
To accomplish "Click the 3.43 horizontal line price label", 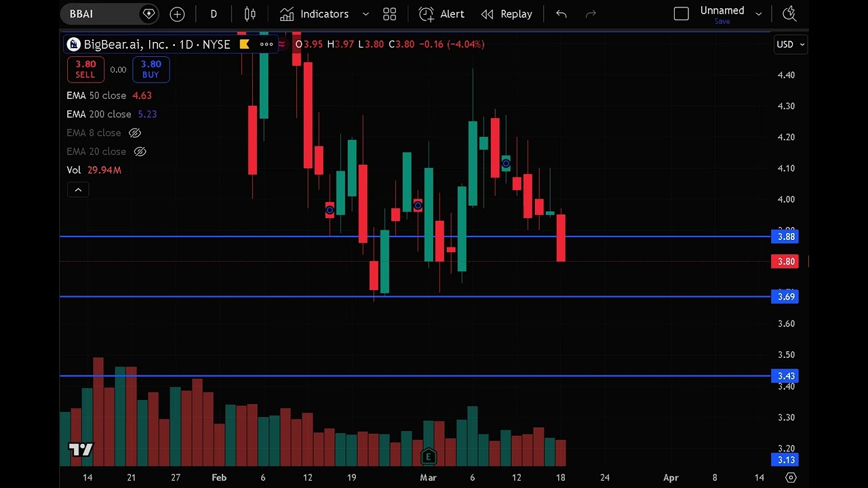I will 785,375.
